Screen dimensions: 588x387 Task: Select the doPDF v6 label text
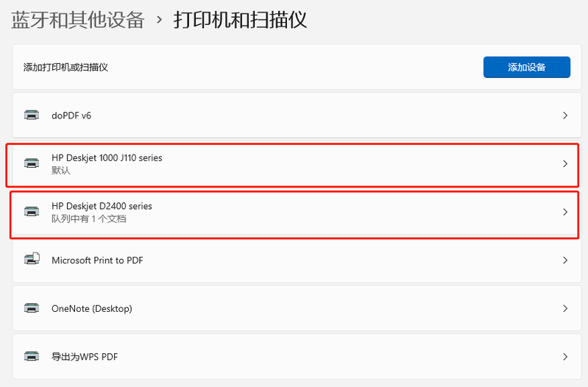click(71, 116)
